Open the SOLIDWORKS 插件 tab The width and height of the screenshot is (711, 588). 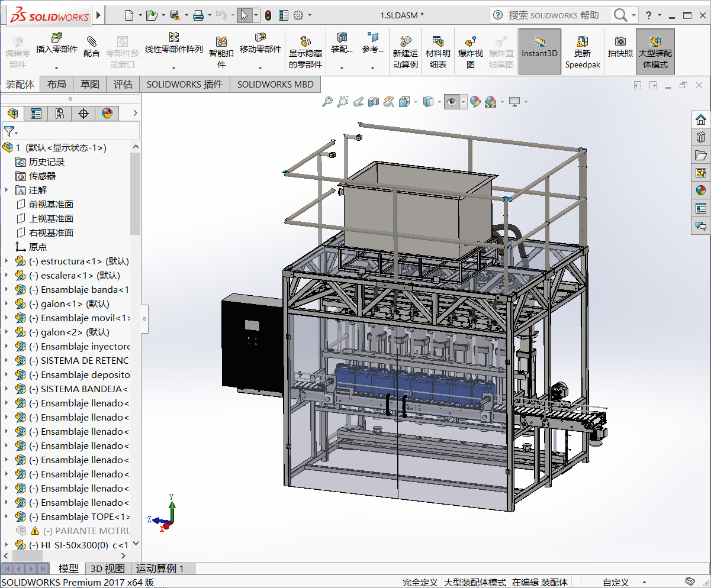(x=184, y=85)
